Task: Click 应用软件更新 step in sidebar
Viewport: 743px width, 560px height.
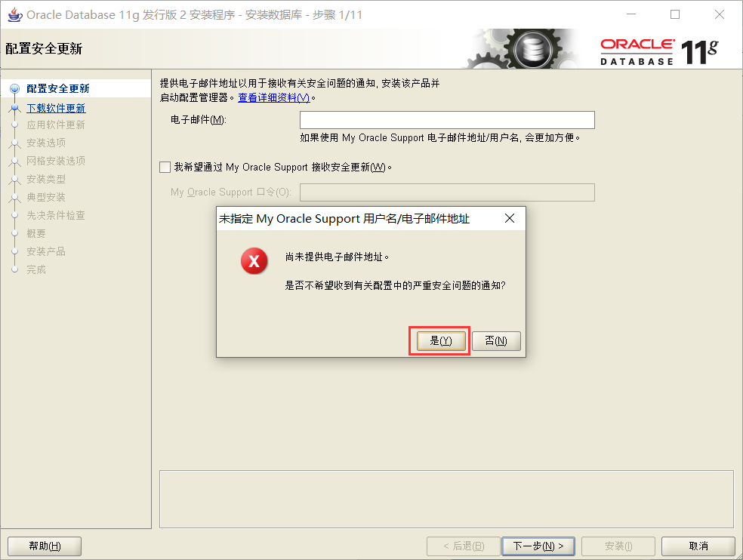Action: (56, 125)
